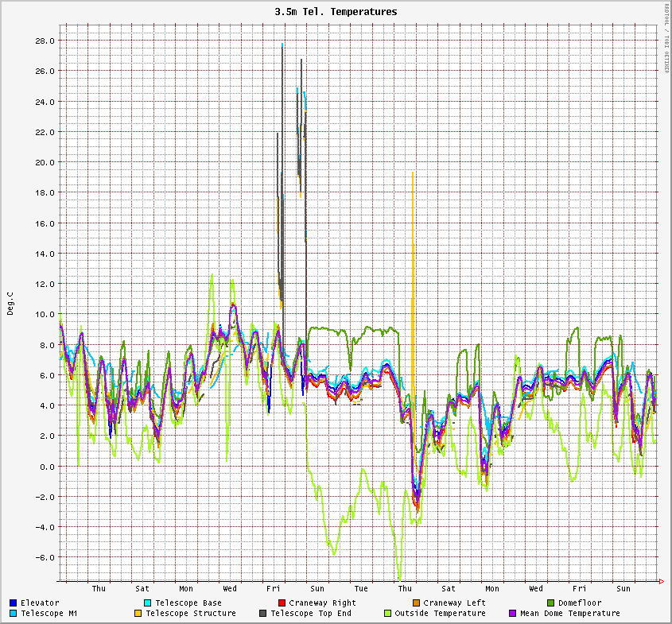Screen dimensions: 672x624
Task: Click the dark green Domefloor legend swatch
Action: coord(550,603)
